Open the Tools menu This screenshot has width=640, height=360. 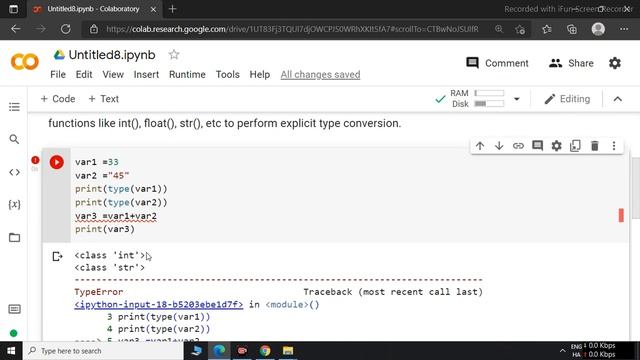pos(227,75)
